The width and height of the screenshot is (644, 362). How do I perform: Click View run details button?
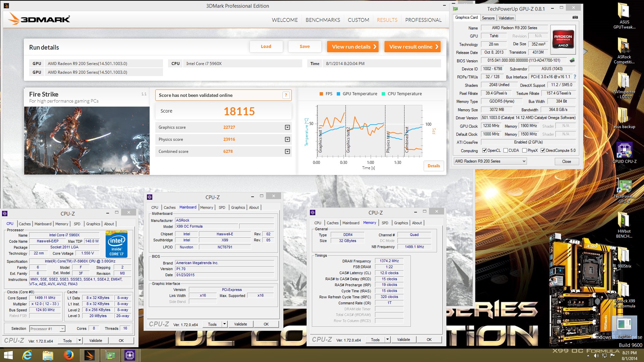coord(353,47)
